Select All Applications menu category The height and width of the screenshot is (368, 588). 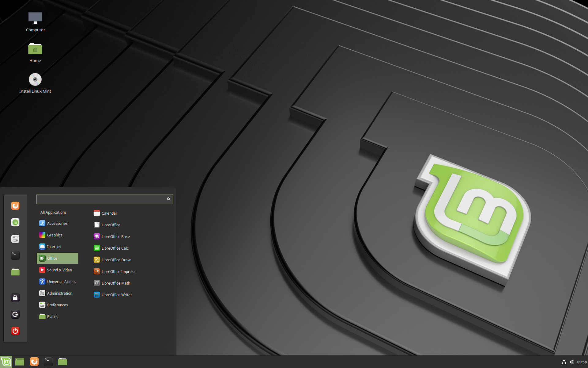click(x=53, y=212)
